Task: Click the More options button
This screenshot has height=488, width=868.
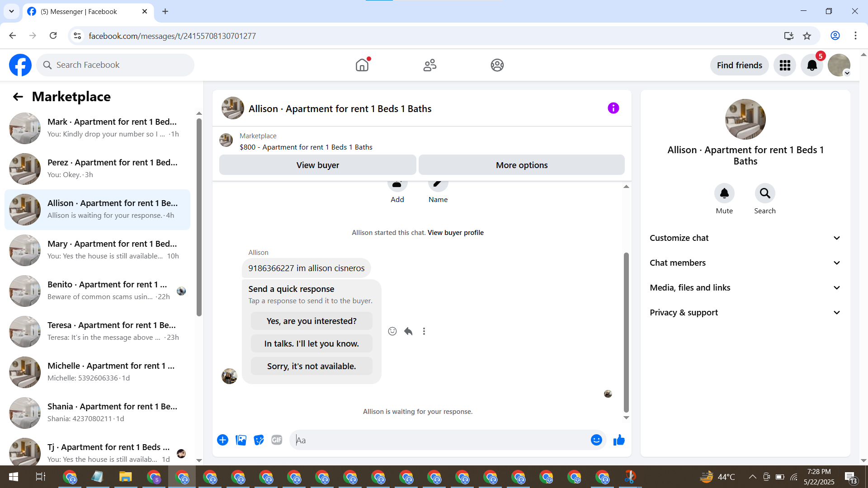Action: (x=522, y=165)
